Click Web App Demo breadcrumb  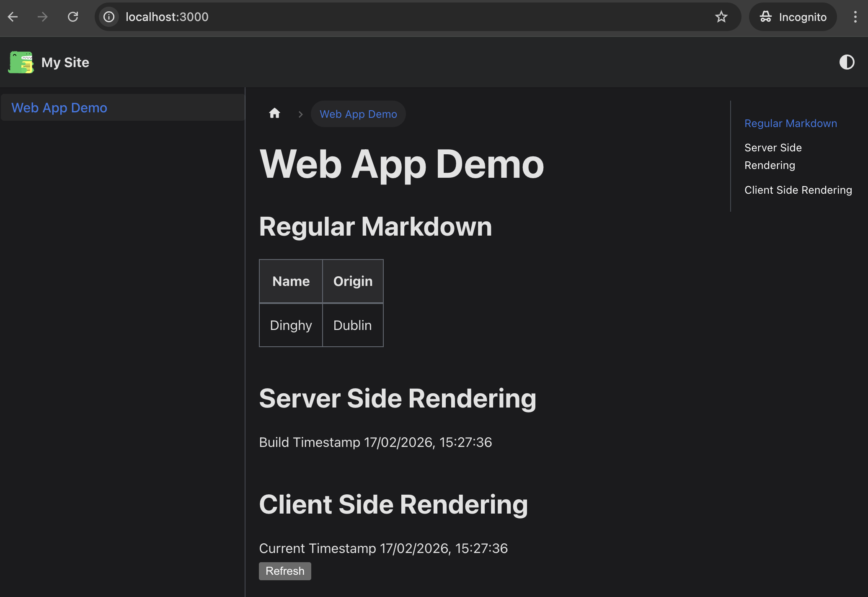point(358,114)
